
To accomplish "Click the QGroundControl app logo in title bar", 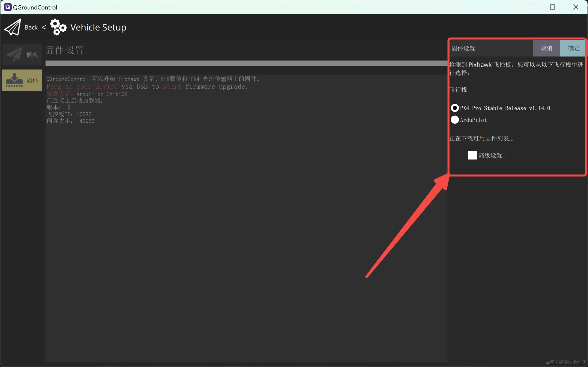I will tap(7, 7).
